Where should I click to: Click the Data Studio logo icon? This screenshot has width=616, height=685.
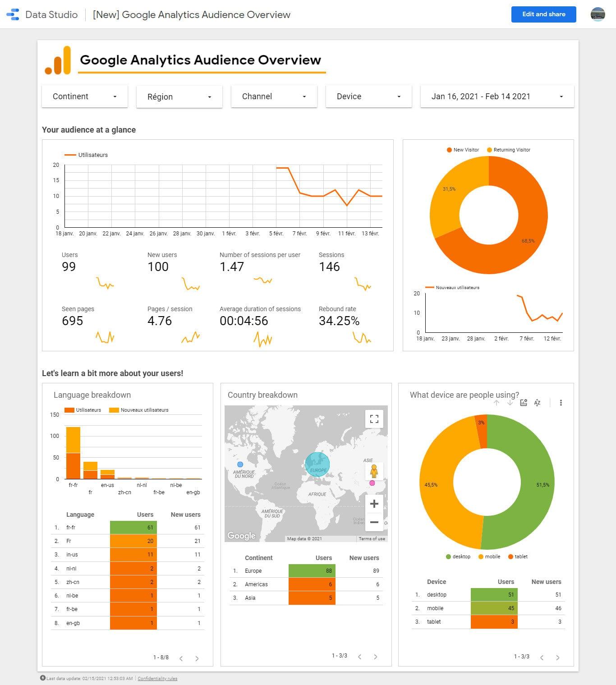[x=12, y=14]
